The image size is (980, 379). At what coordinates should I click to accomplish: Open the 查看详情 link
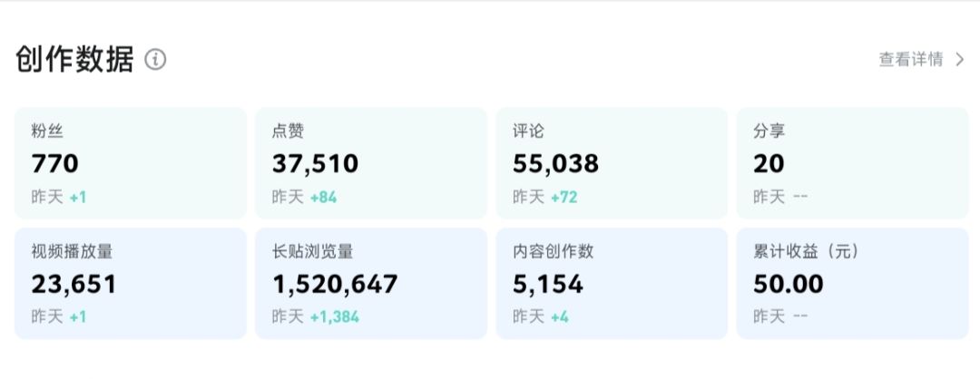tap(911, 59)
